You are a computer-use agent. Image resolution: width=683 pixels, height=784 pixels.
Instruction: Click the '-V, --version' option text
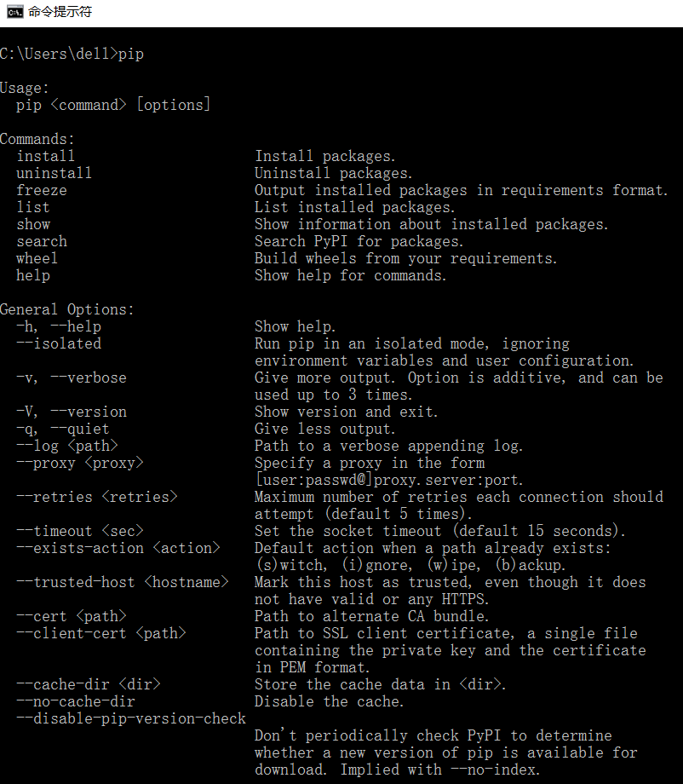[72, 412]
